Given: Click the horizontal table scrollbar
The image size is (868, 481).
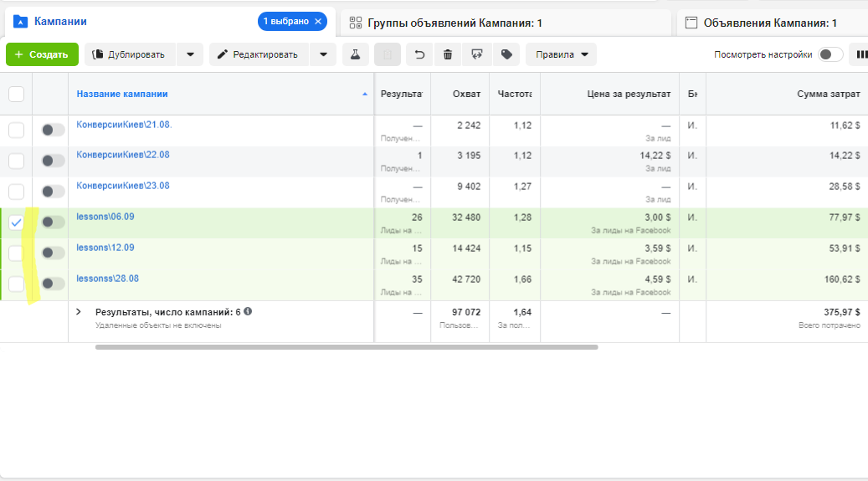Looking at the screenshot, I should [347, 347].
